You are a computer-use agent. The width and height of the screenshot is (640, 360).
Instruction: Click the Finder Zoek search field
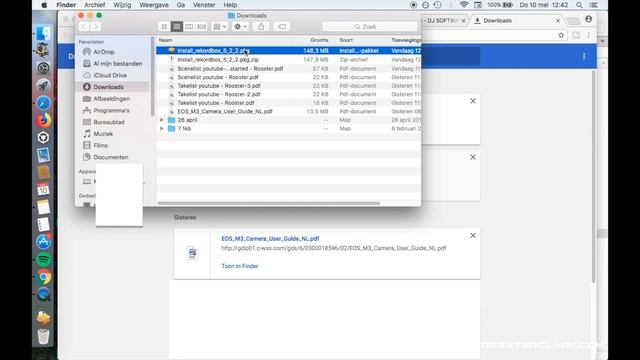coord(370,27)
